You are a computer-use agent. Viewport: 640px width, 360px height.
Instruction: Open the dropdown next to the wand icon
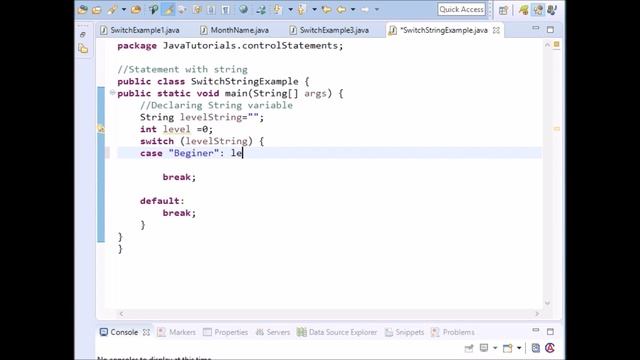point(124,9)
